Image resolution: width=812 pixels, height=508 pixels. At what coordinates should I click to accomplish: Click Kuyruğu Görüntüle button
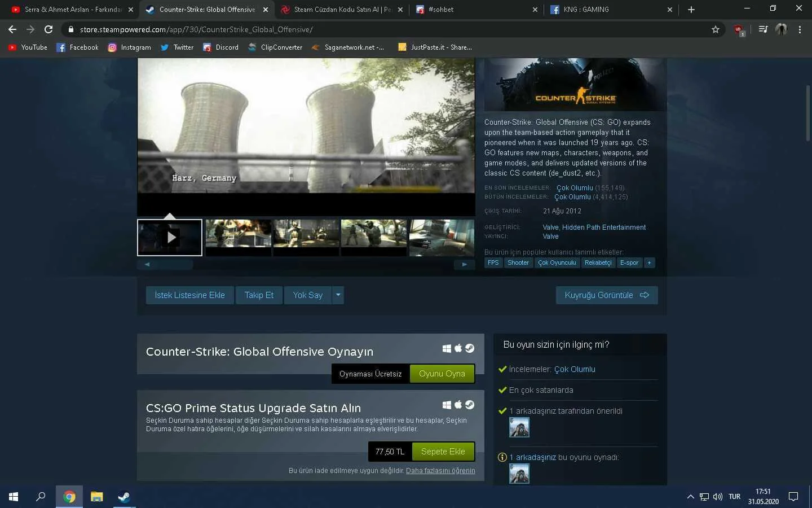click(607, 295)
